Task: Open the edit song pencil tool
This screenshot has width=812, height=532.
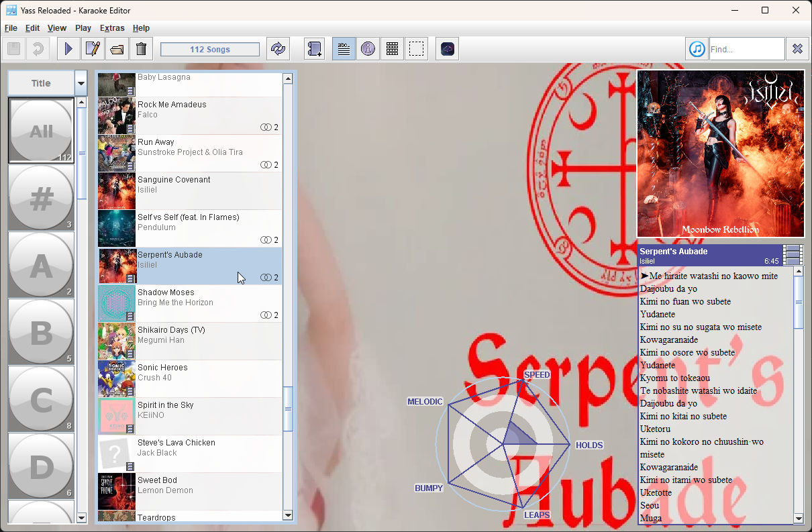Action: (93, 49)
